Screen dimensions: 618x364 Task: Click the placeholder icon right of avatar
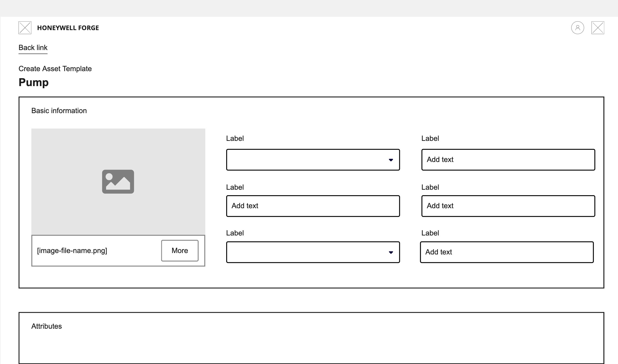coord(598,28)
